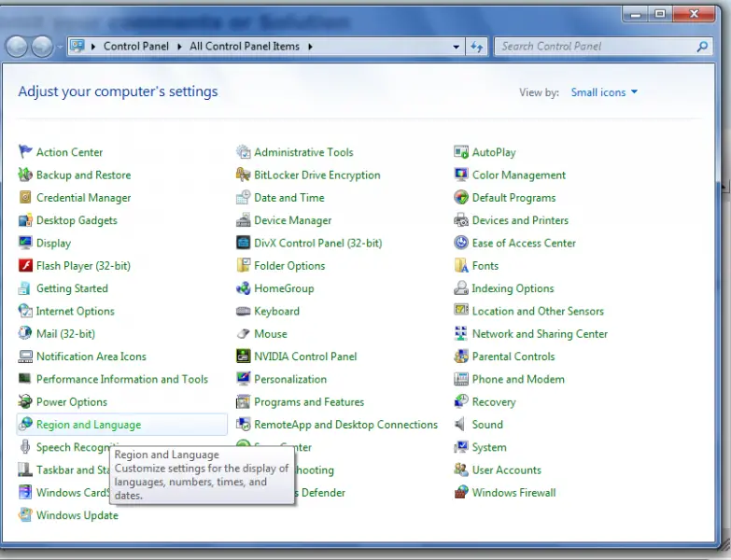The image size is (731, 560).
Task: Open the Small icons View by dropdown
Action: (x=604, y=92)
